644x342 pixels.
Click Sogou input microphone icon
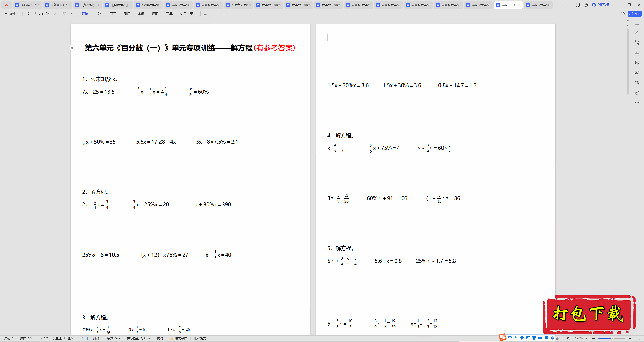pyautogui.click(x=522, y=338)
